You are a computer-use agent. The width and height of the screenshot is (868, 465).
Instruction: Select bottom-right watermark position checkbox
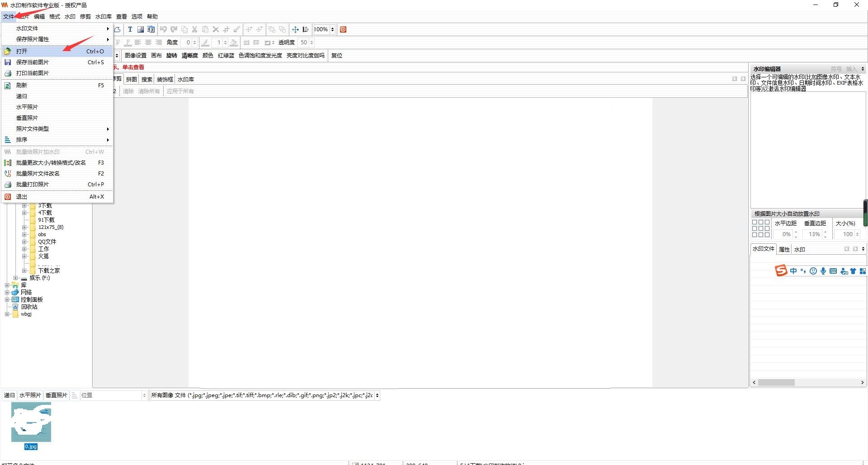coord(767,235)
